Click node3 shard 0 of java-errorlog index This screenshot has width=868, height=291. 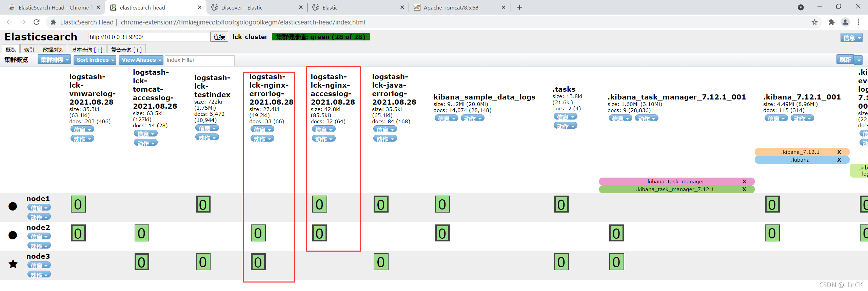point(381,262)
